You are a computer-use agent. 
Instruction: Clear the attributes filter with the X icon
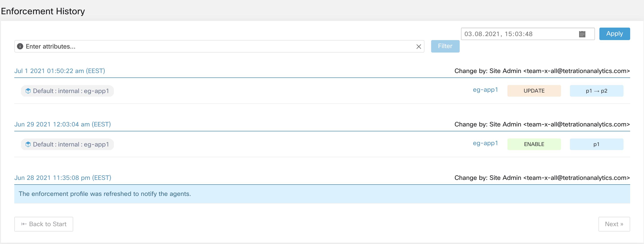pos(419,47)
